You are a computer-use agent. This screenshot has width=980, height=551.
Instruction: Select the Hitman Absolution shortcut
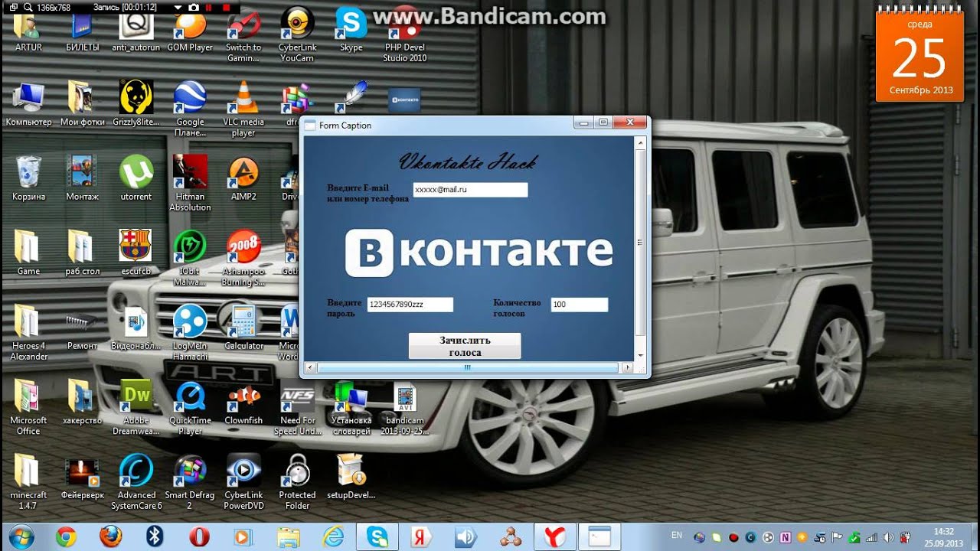(190, 184)
